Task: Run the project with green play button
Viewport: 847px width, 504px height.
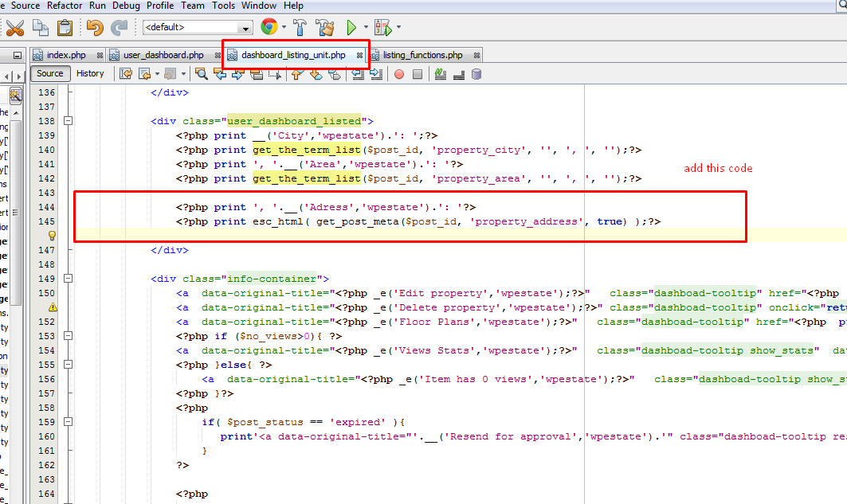Action: pyautogui.click(x=351, y=28)
